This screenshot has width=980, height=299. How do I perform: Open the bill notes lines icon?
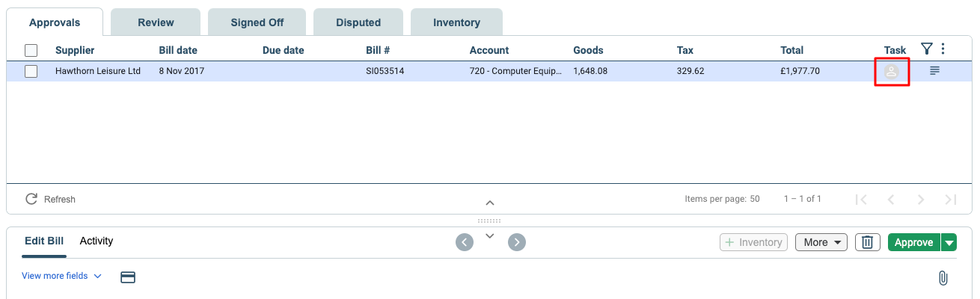tap(934, 71)
